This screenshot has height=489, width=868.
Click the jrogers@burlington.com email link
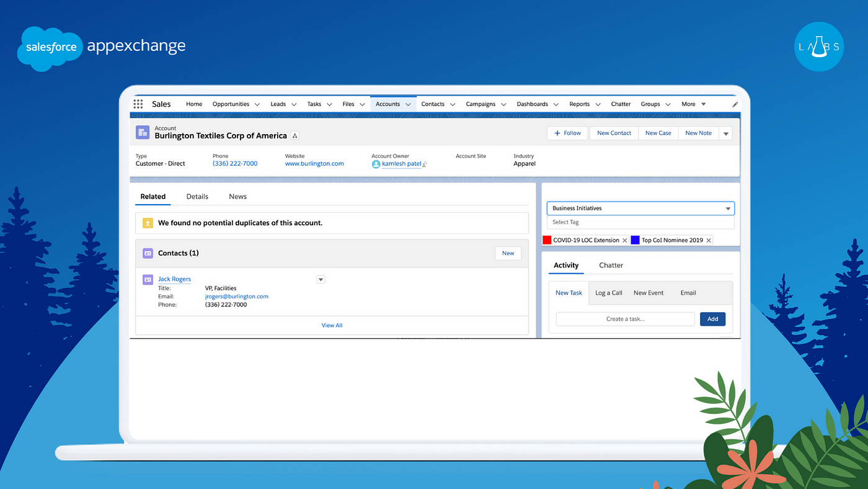click(237, 297)
